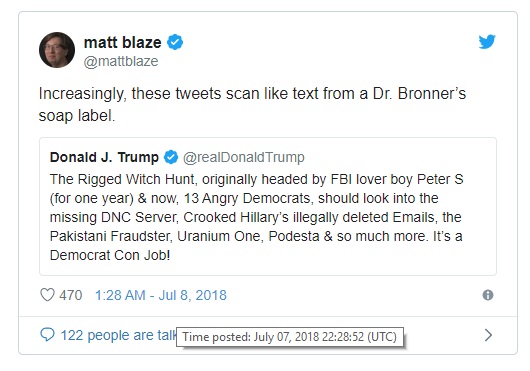
Task: Click Donald J. Trump's verified badge
Action: (x=171, y=157)
